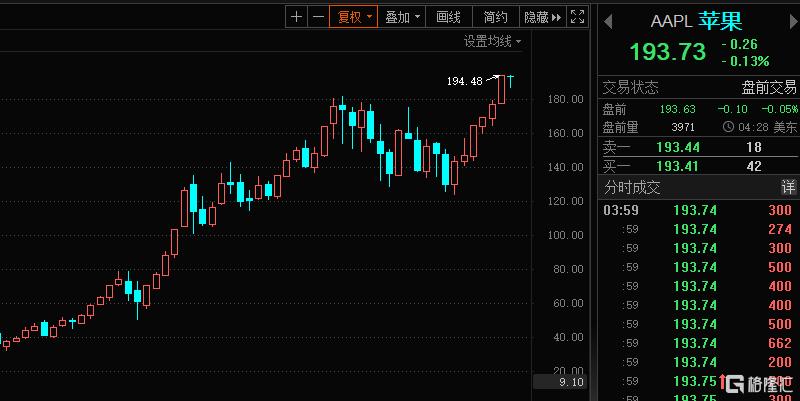The image size is (800, 401).
Task: Toggle fullscreen chart icon
Action: pos(577,17)
